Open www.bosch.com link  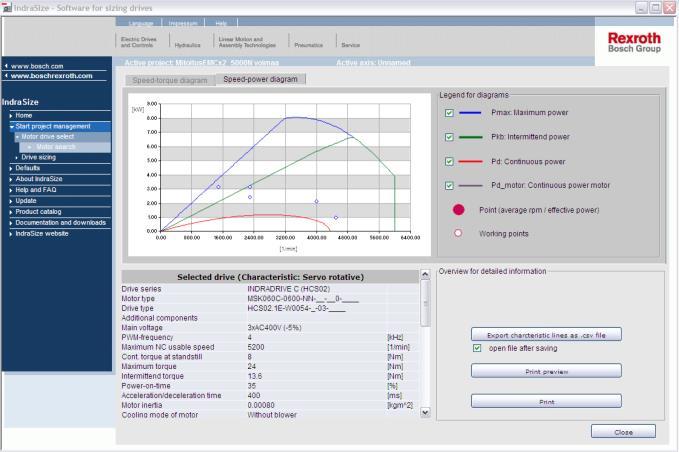[37, 66]
